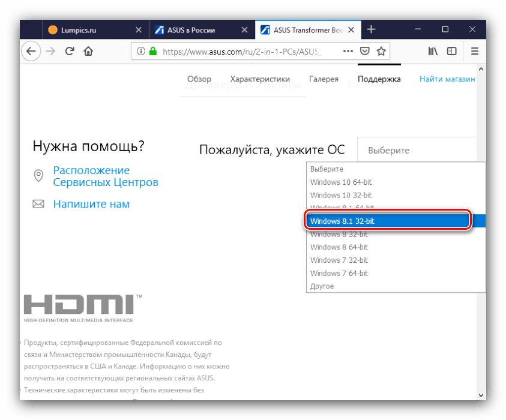Image resolution: width=506 pixels, height=420 pixels.
Task: Save page to Pocket
Action: 365,51
